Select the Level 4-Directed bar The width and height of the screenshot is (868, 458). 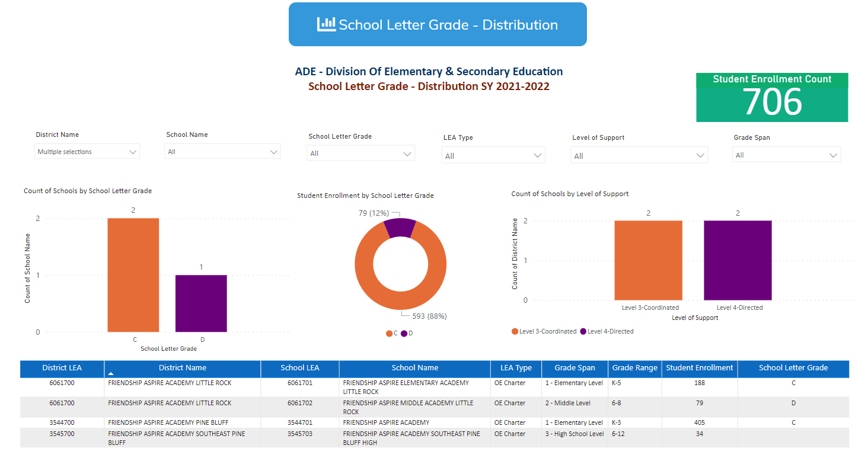point(738,261)
